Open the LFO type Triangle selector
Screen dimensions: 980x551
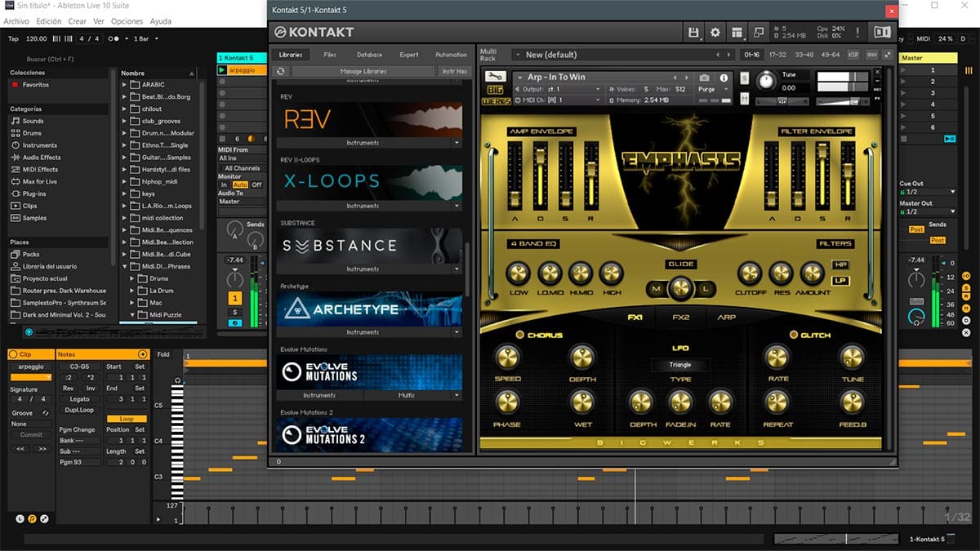tap(679, 365)
